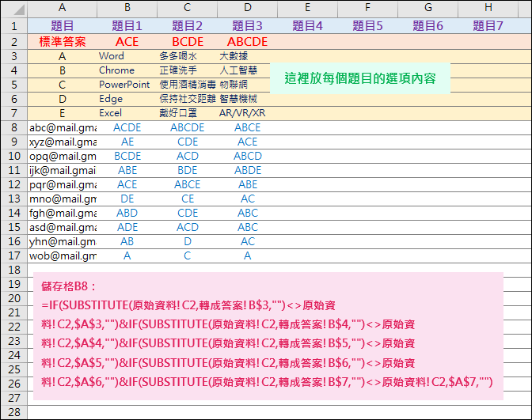Image resolution: width=532 pixels, height=420 pixels.
Task: Click the Edge option cell
Action: pyautogui.click(x=127, y=99)
